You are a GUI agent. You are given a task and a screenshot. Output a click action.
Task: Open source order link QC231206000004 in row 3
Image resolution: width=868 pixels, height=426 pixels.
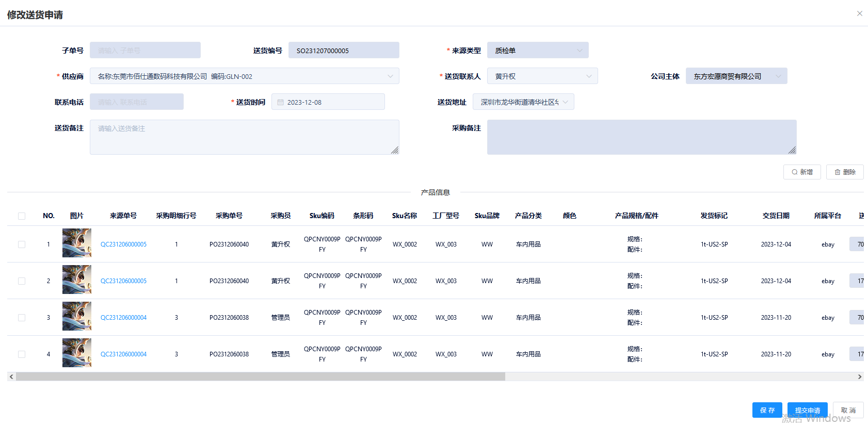pyautogui.click(x=123, y=318)
